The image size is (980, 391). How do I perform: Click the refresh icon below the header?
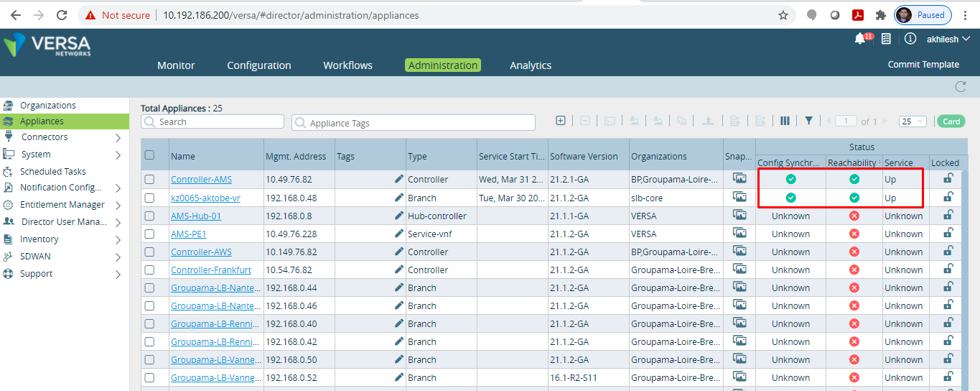(961, 87)
